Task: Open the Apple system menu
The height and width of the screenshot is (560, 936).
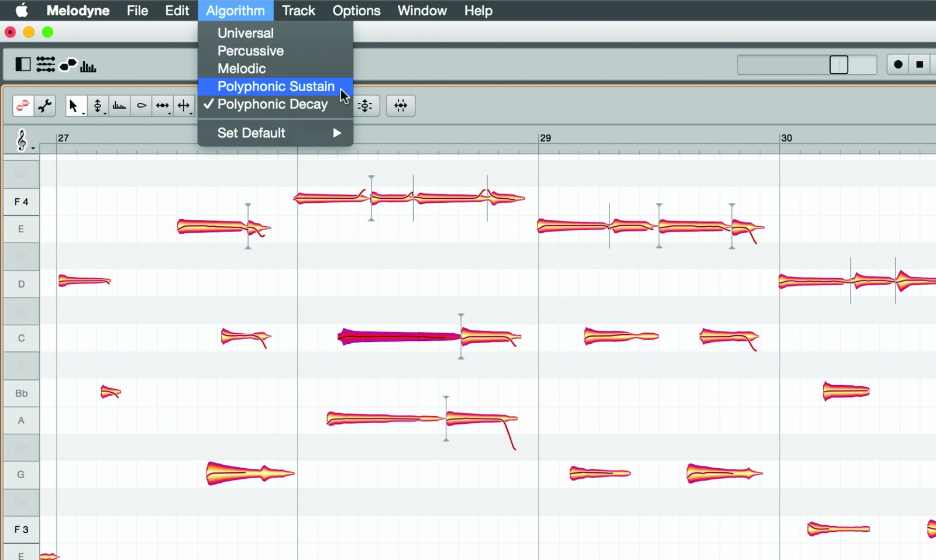Action: pyautogui.click(x=22, y=11)
